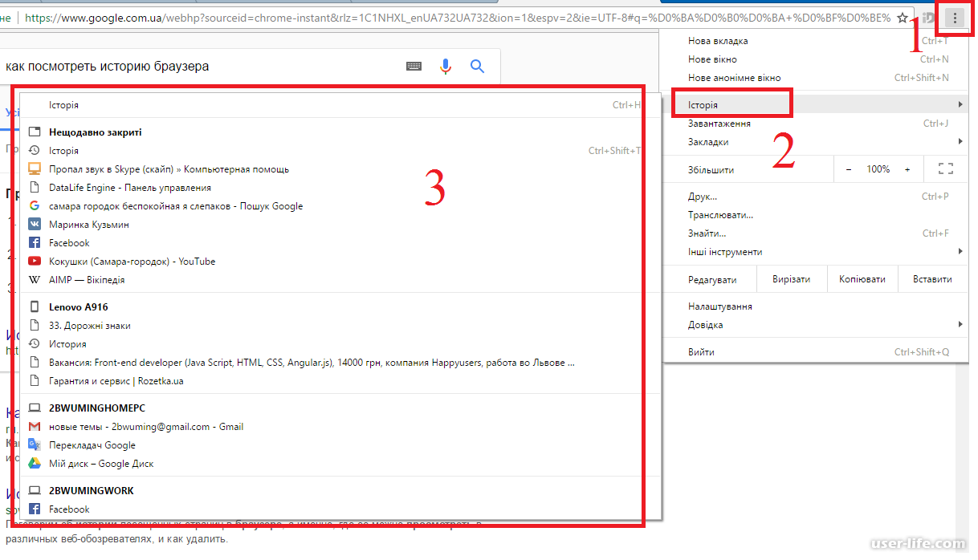Click the voice search microphone icon
The image size is (978, 560).
[446, 67]
